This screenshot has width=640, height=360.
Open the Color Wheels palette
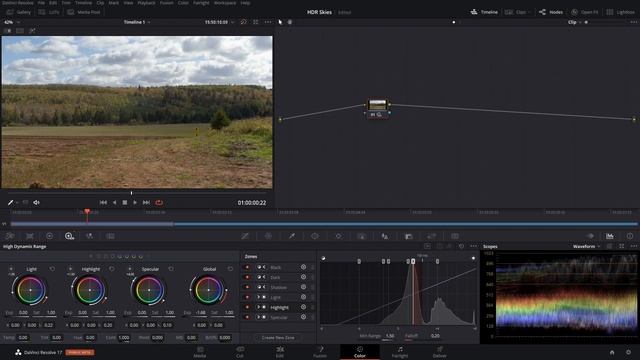(49, 236)
